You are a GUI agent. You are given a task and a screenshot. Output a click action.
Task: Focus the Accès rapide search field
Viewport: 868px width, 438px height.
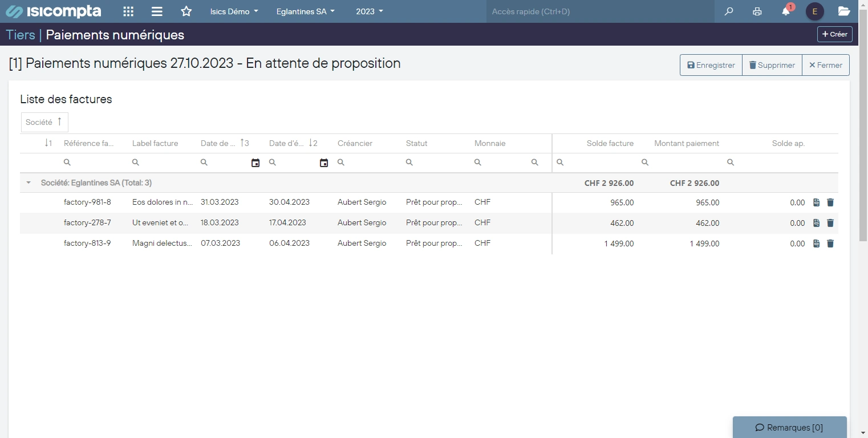click(600, 11)
